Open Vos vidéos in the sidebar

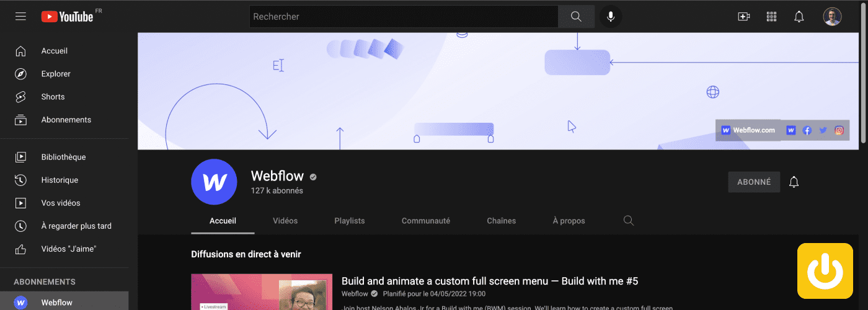coord(64,203)
